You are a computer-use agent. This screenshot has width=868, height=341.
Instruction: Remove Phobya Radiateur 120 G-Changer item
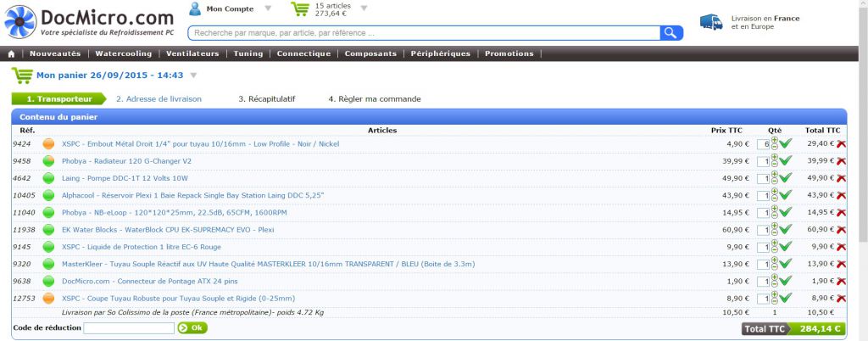[842, 161]
